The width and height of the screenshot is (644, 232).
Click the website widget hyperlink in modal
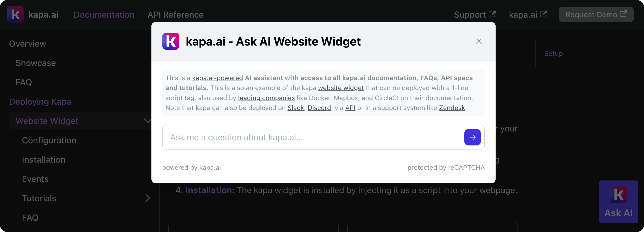(x=341, y=88)
